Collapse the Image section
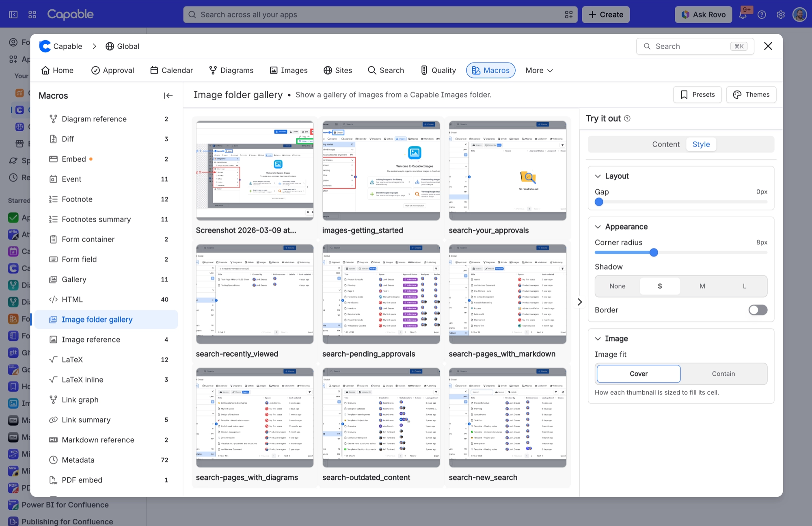812x526 pixels. point(598,339)
